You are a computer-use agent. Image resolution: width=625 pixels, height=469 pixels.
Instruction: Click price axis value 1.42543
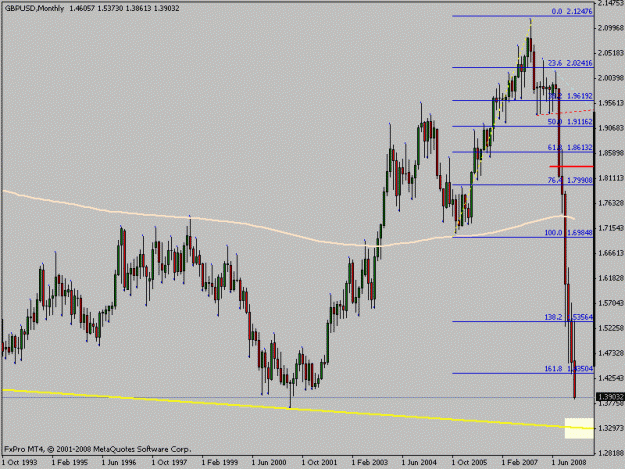[610, 378]
